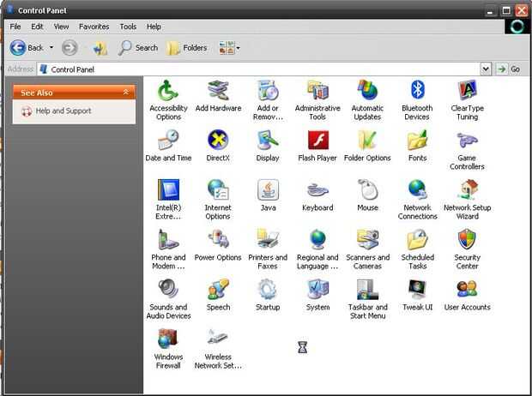
Task: Click the Forward arrow button
Action: tap(70, 48)
